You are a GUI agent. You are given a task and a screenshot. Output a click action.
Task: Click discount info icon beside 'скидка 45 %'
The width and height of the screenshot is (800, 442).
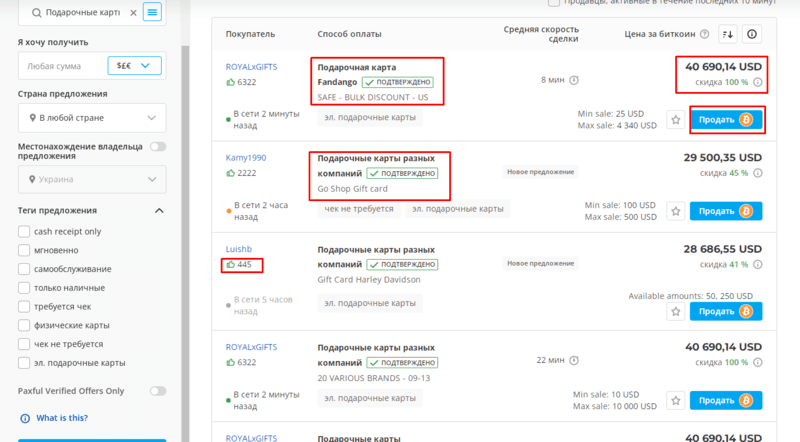coord(758,173)
